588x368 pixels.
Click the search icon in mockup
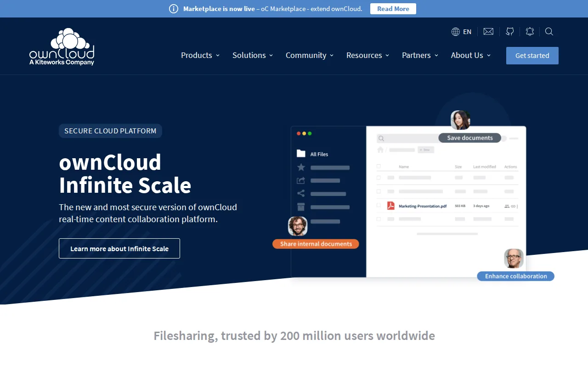coord(381,138)
